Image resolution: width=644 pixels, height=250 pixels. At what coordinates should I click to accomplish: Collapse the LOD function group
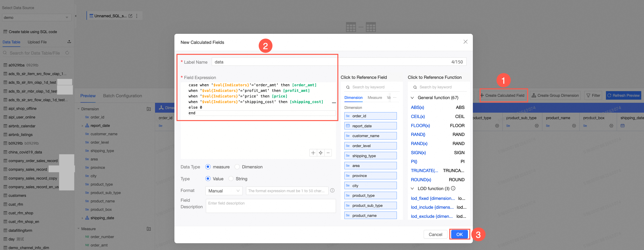(x=412, y=188)
